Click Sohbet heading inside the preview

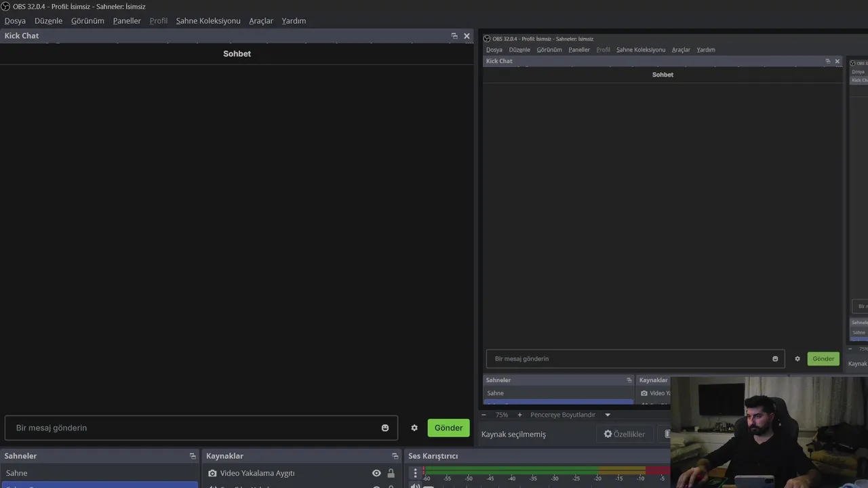[x=663, y=75]
